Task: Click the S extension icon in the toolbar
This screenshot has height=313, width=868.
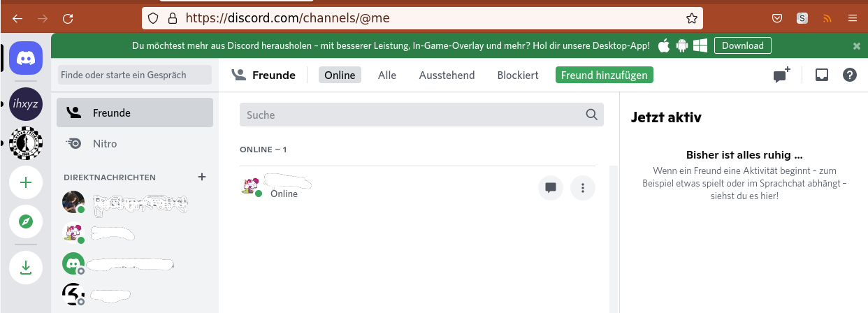Action: click(x=802, y=18)
